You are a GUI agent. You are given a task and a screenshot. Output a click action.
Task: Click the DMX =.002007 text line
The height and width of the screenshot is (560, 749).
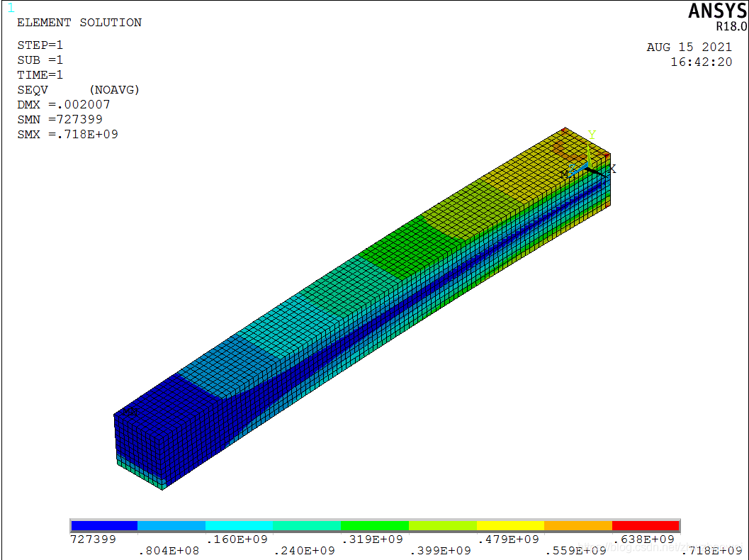(x=64, y=105)
